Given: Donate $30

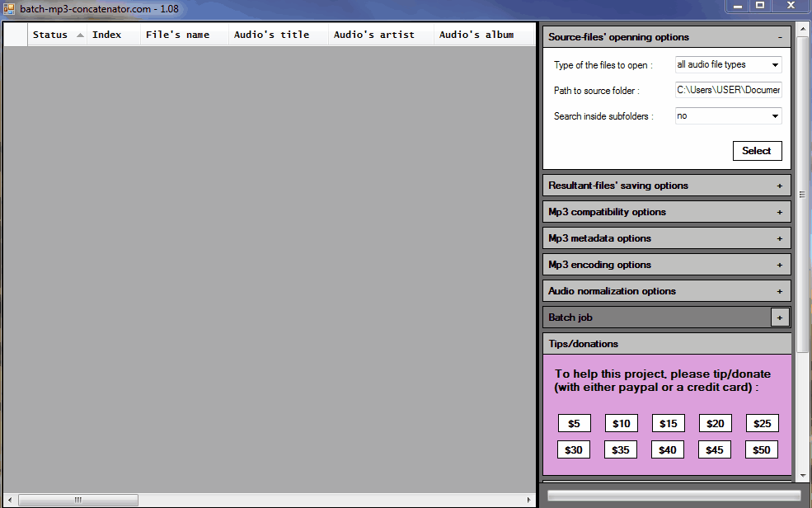Looking at the screenshot, I should click(574, 450).
